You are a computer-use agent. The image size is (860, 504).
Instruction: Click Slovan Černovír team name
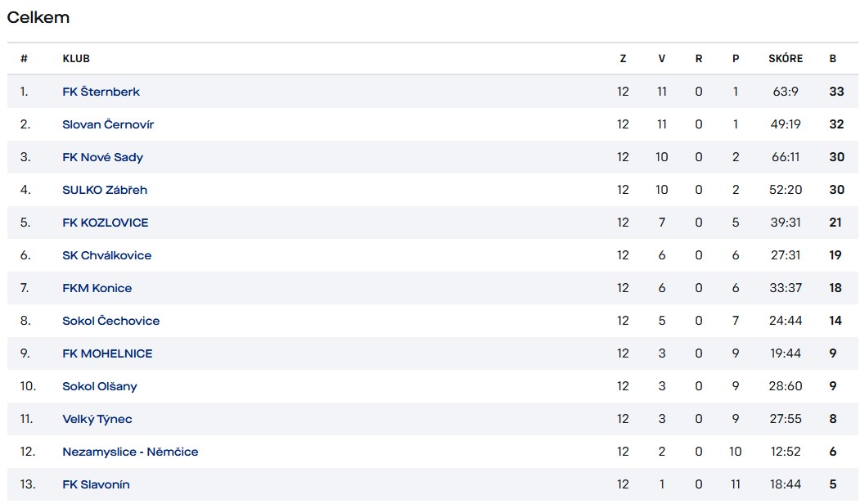pyautogui.click(x=108, y=124)
